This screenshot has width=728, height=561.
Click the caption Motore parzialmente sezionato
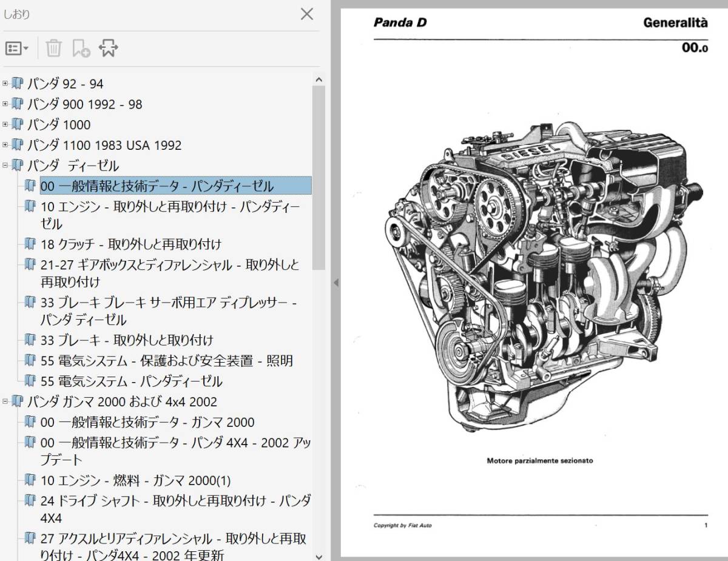tap(540, 461)
